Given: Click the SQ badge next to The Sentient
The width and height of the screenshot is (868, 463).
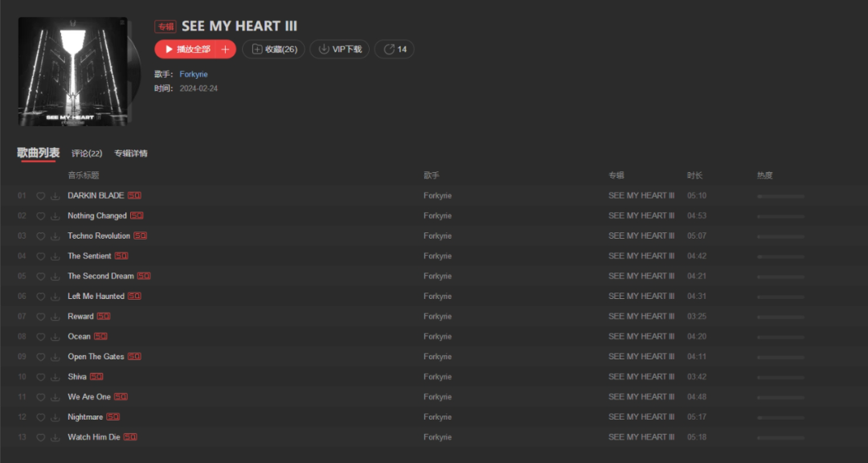Looking at the screenshot, I should (x=121, y=256).
